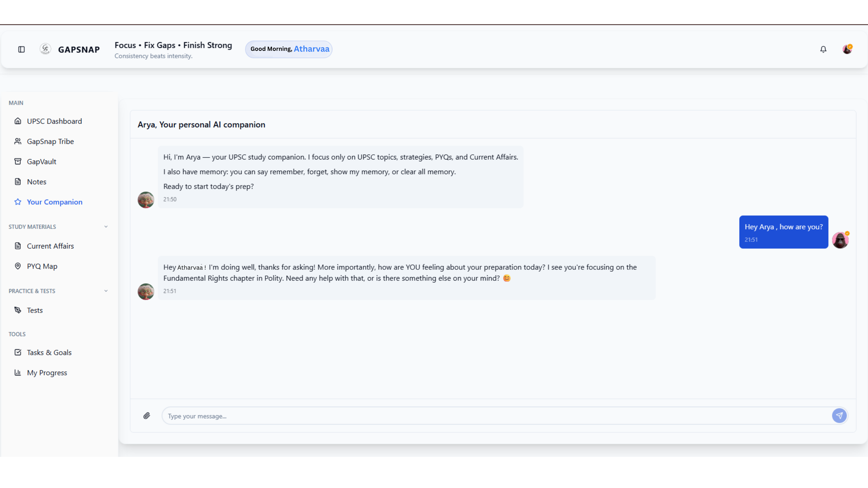
Task: Click the Notes document icon
Action: click(18, 182)
